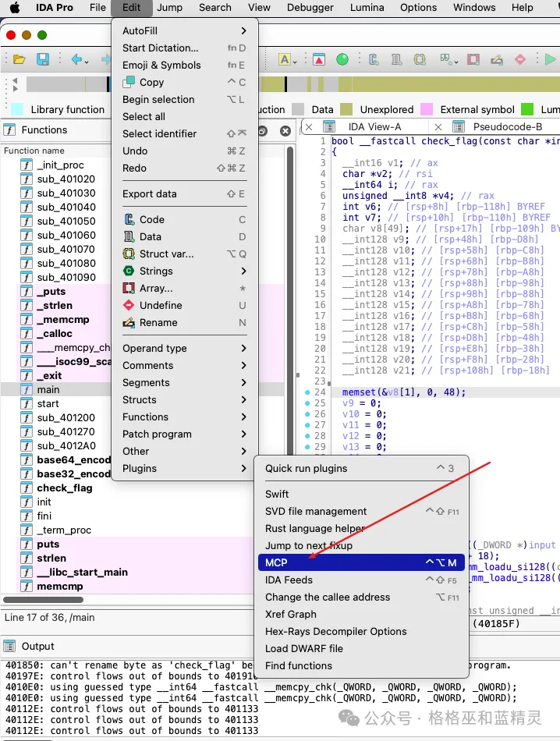
Task: Open the Debugger menu
Action: pos(310,8)
